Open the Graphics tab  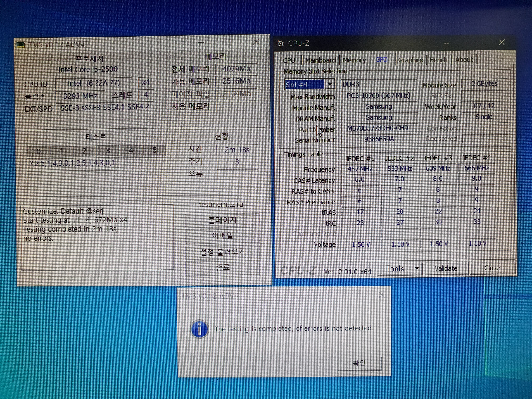coord(410,60)
